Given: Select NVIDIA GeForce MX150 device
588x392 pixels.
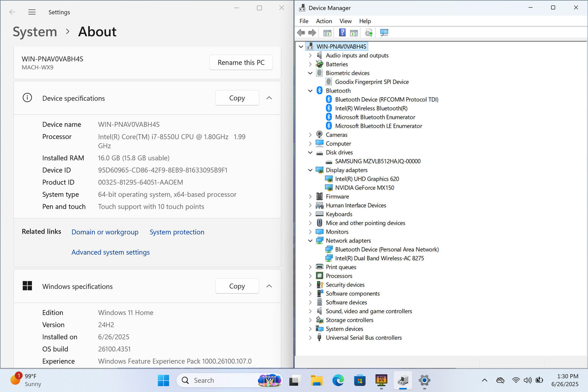Looking at the screenshot, I should [364, 188].
